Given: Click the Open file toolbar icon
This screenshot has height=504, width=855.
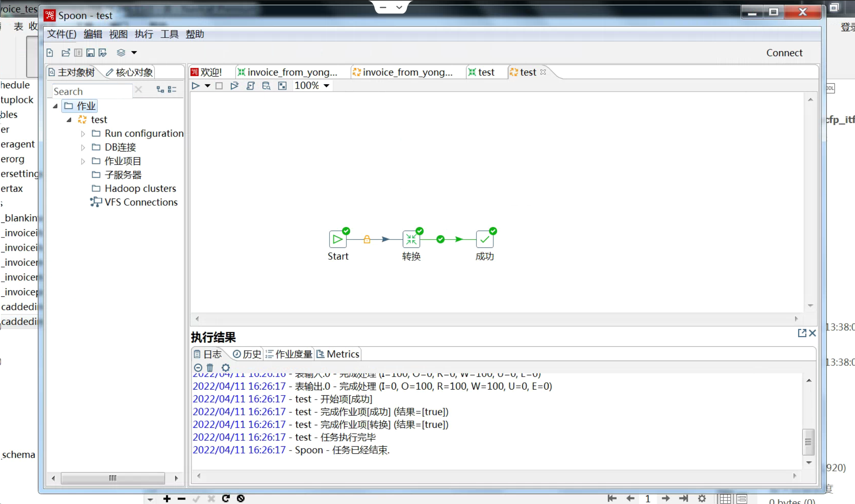Looking at the screenshot, I should tap(66, 53).
